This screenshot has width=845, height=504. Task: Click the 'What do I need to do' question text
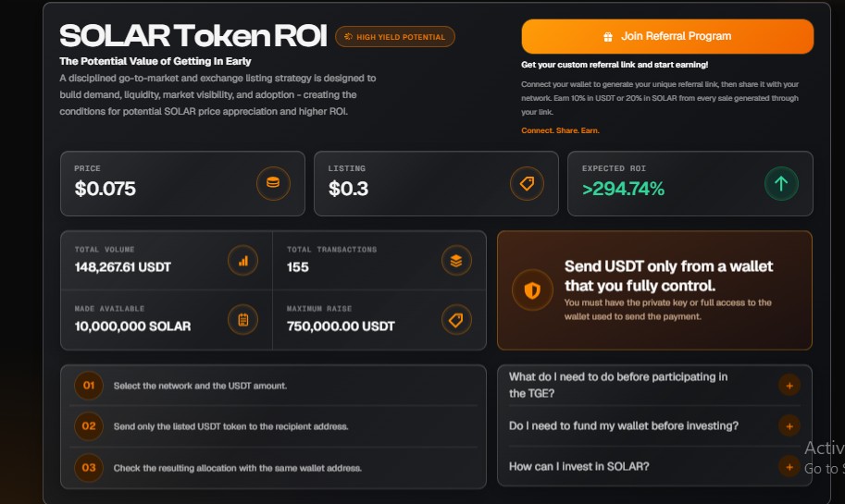pos(618,385)
